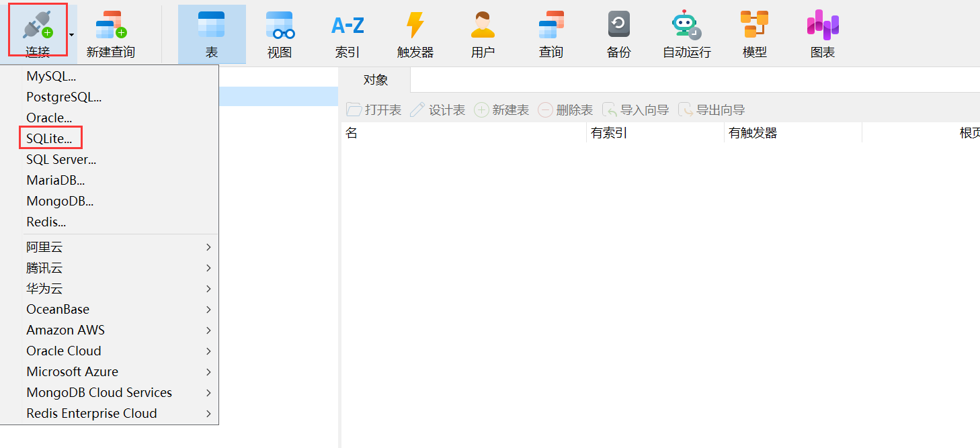
Task: Create a SQLite connection from the menu
Action: pyautogui.click(x=50, y=138)
